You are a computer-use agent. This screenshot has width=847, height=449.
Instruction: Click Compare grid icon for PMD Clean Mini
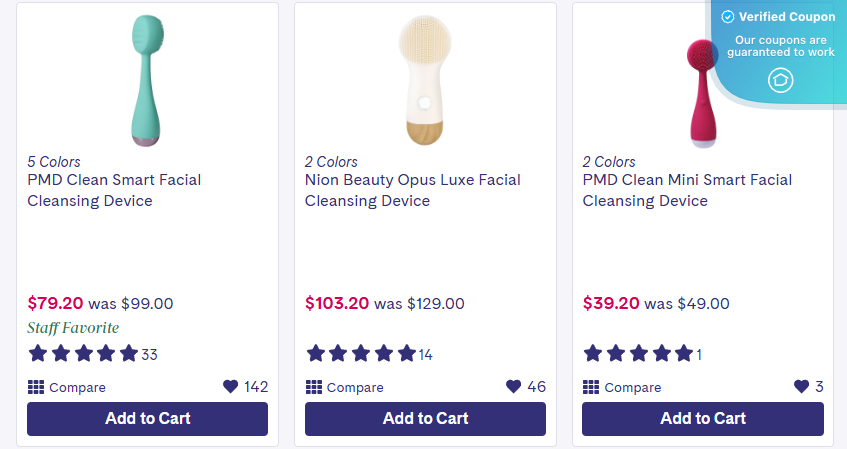[x=591, y=387]
